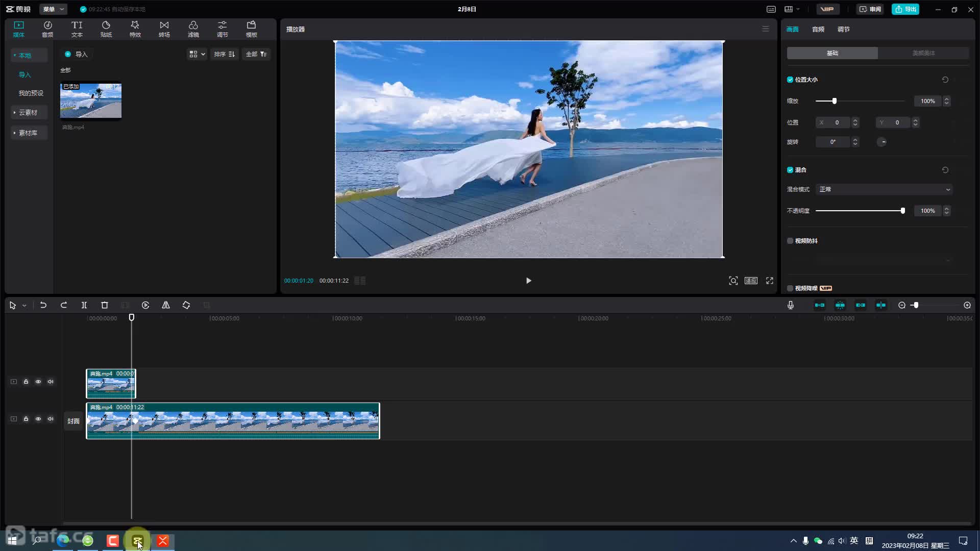
Task: Uncheck the 混合 checkbox
Action: click(790, 170)
